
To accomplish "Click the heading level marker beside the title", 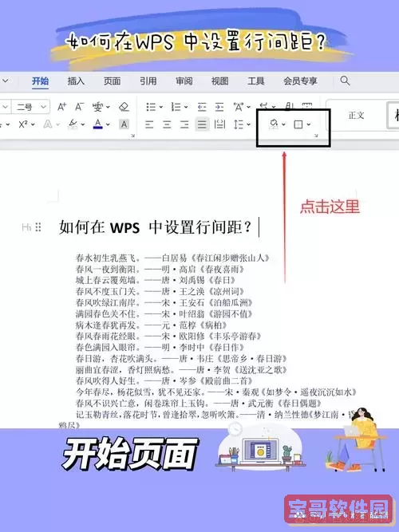I will (26, 227).
